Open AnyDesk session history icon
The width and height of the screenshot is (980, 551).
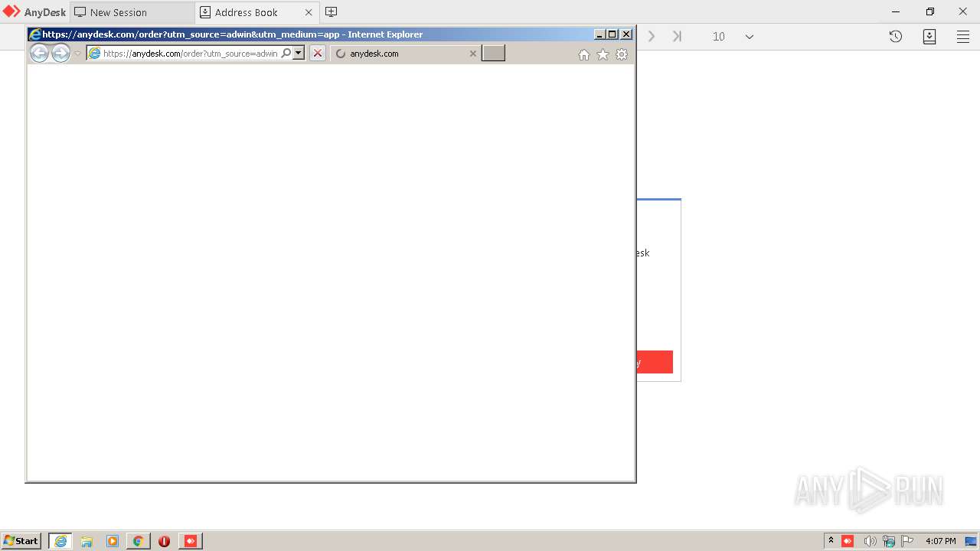click(x=896, y=36)
